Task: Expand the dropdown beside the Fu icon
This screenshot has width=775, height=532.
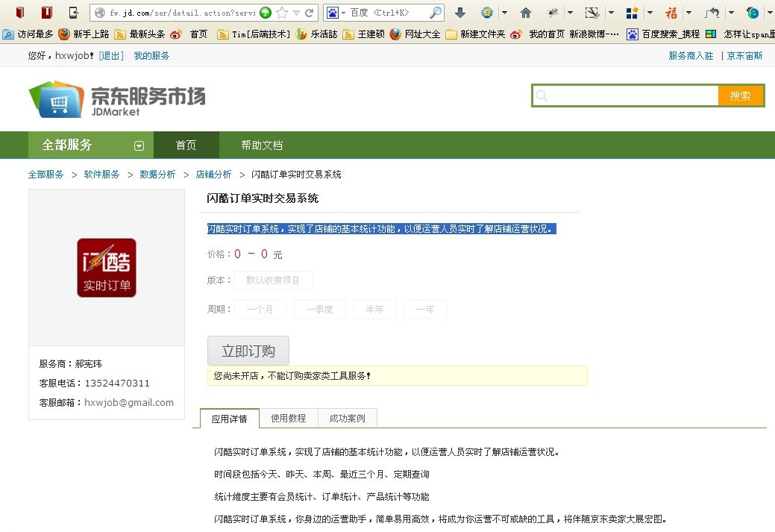Action: point(689,13)
